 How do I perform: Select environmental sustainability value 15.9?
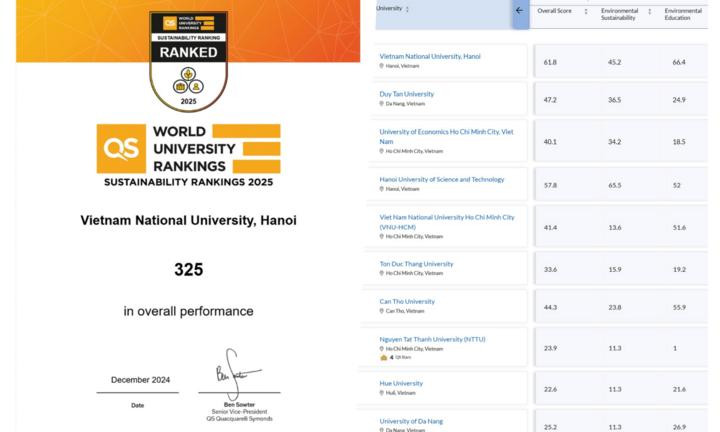pyautogui.click(x=614, y=270)
